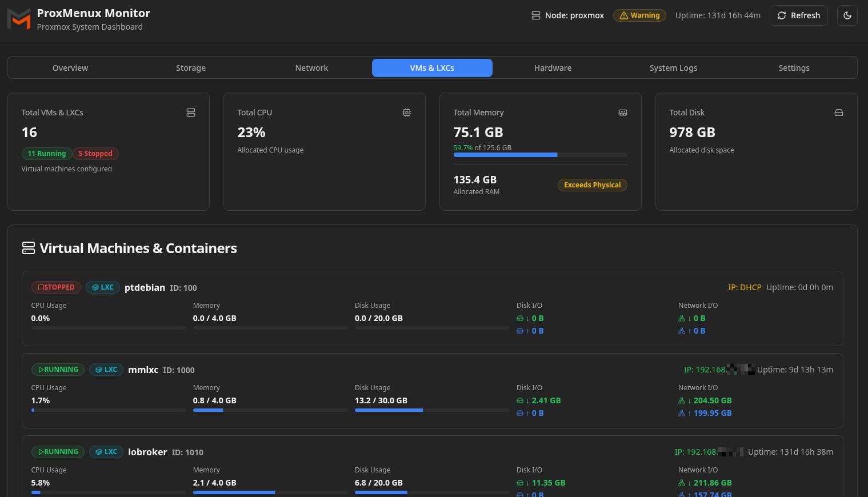Click the STOPPED badge on ptdebian
This screenshot has width=868, height=497.
tap(56, 287)
